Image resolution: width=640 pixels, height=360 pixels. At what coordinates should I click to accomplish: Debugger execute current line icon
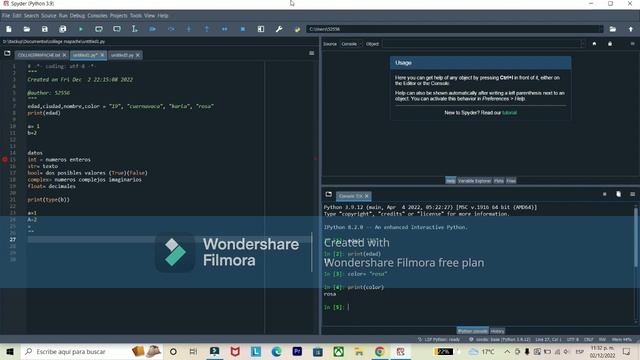171,29
